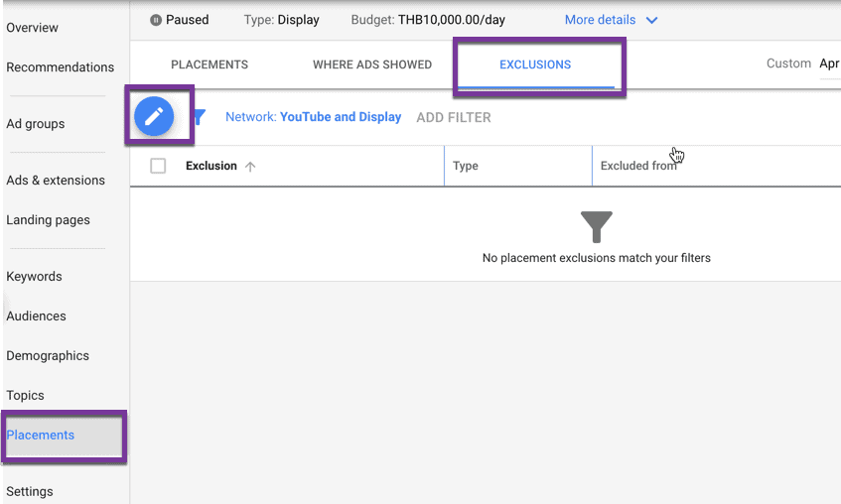The image size is (841, 504).
Task: Open Landing pages section
Action: (x=48, y=220)
